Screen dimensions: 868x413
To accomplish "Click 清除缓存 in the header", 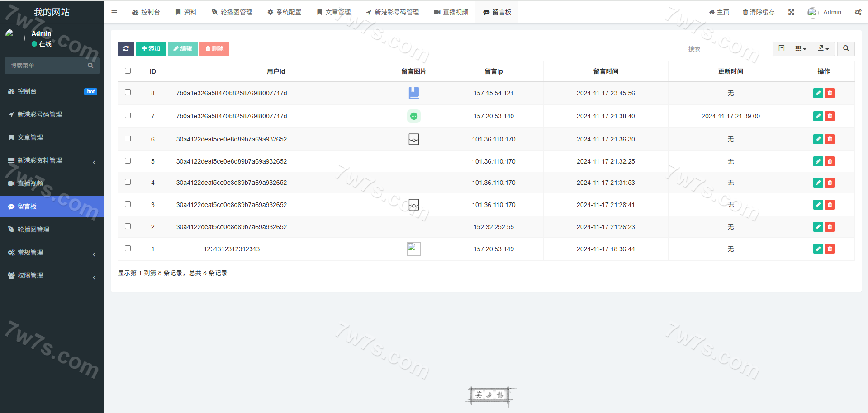I will 759,12.
